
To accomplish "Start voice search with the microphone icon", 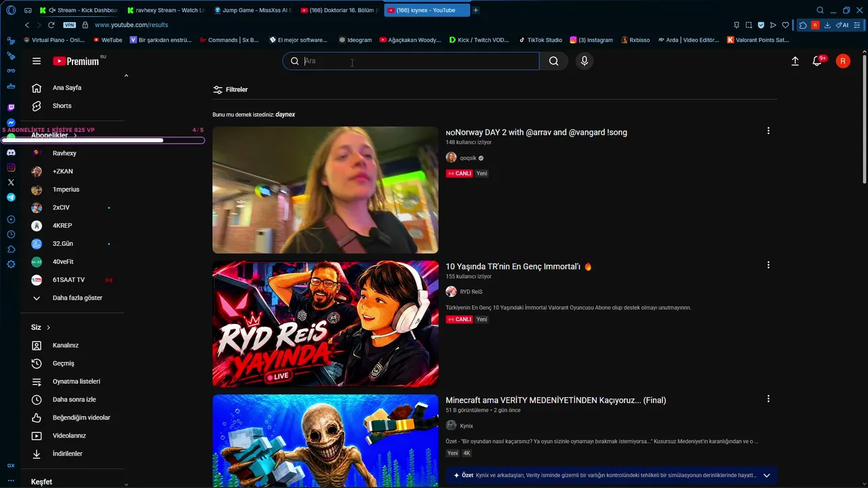I will point(585,61).
